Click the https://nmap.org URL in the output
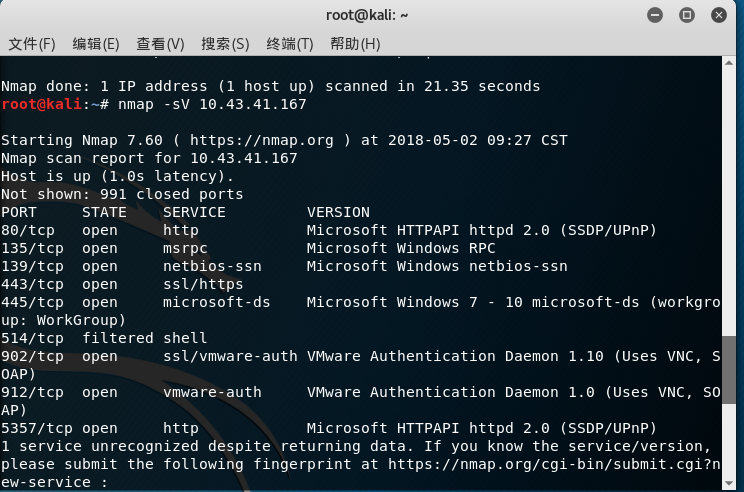 tap(261, 140)
